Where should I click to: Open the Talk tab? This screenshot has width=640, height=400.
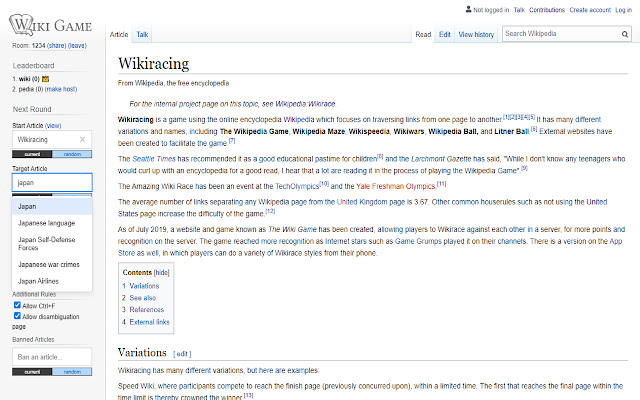pos(142,35)
